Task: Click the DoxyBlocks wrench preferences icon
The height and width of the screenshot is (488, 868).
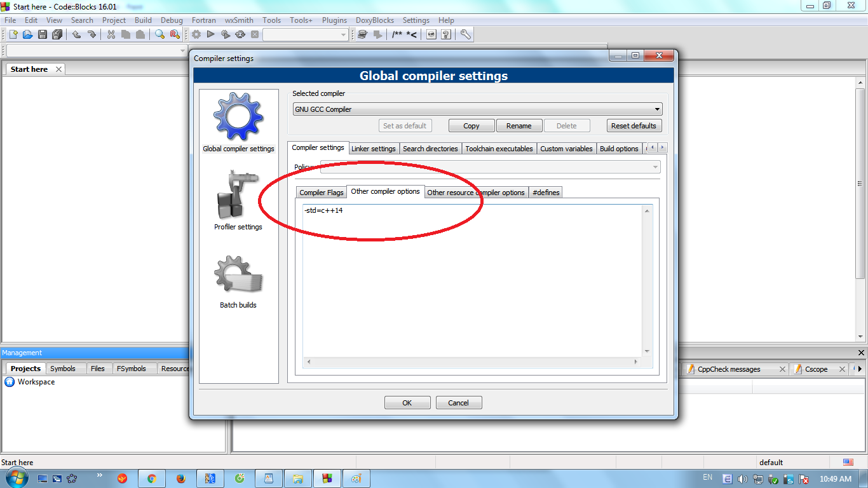Action: (466, 34)
